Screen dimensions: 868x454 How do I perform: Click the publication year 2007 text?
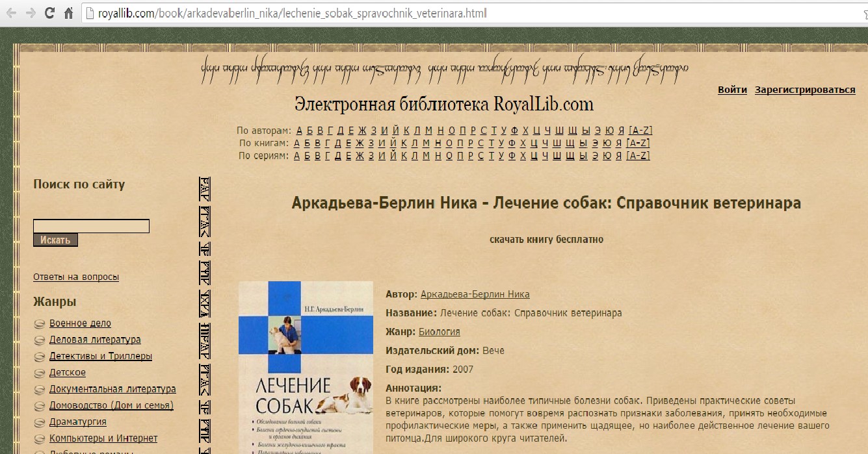point(464,370)
